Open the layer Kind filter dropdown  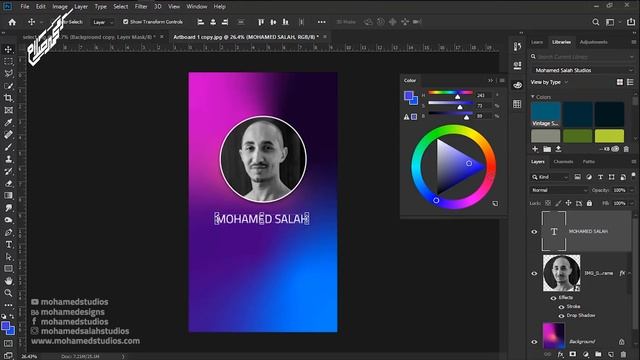click(x=549, y=177)
